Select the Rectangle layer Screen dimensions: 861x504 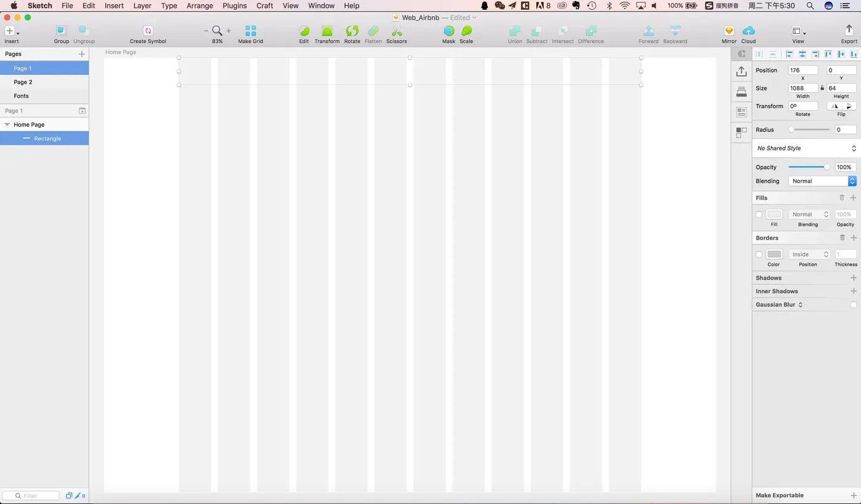tap(44, 139)
